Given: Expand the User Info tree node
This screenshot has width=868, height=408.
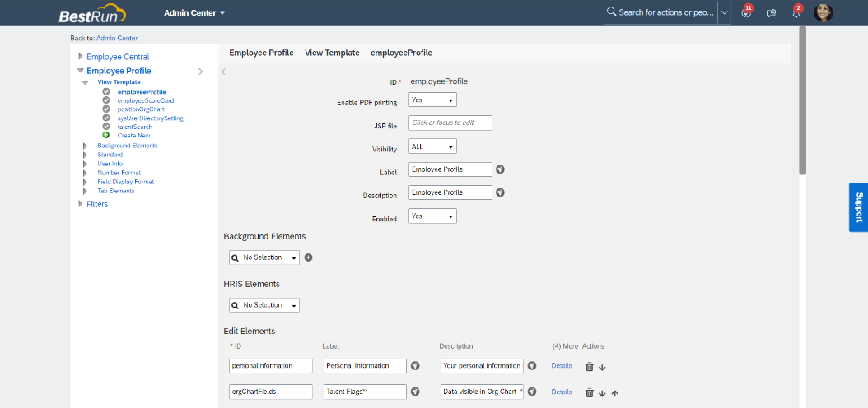Looking at the screenshot, I should 86,164.
